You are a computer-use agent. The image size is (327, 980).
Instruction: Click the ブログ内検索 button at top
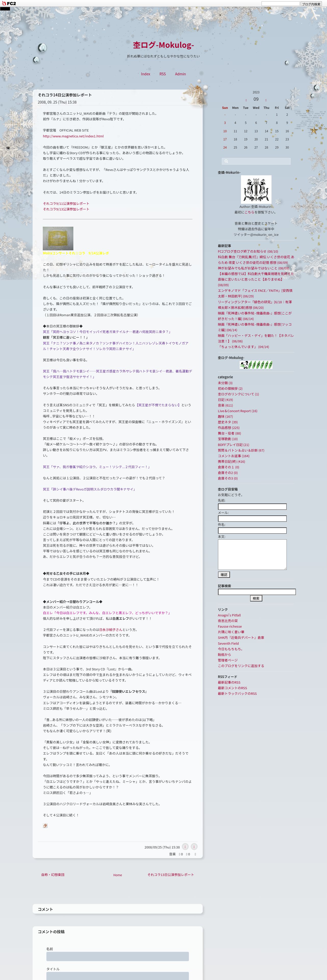point(311,4)
